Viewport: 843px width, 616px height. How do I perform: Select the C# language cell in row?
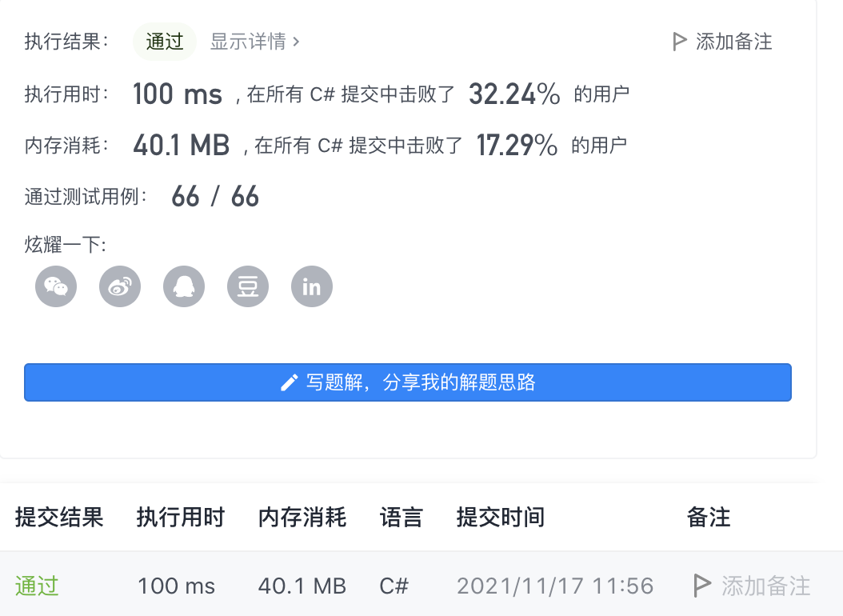[x=394, y=586]
